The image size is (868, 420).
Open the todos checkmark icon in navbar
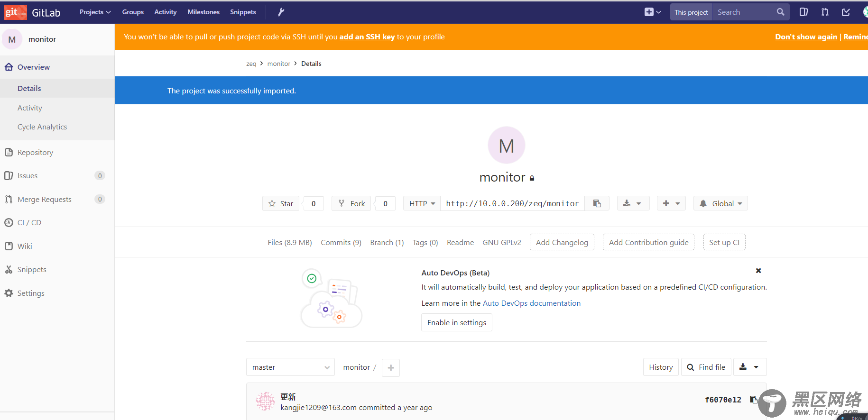coord(846,12)
